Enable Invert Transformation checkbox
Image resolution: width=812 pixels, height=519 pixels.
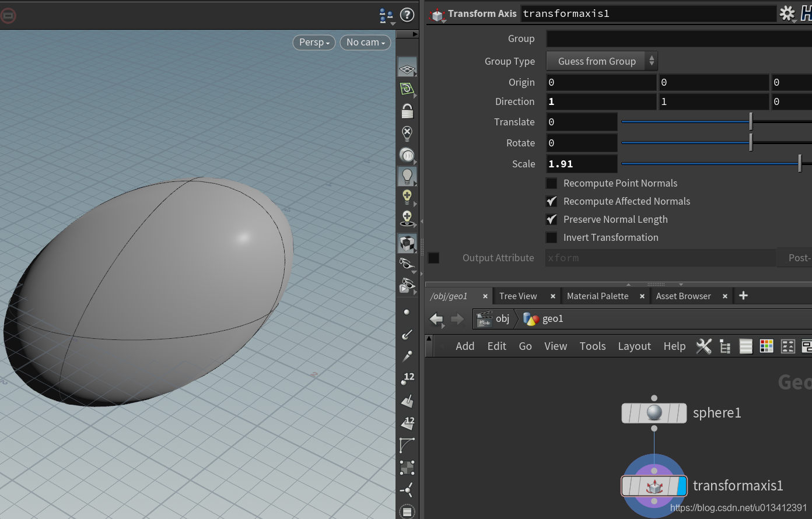tap(551, 237)
